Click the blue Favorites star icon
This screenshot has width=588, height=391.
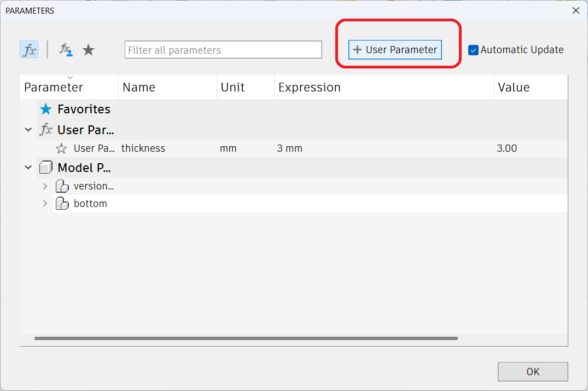click(46, 110)
